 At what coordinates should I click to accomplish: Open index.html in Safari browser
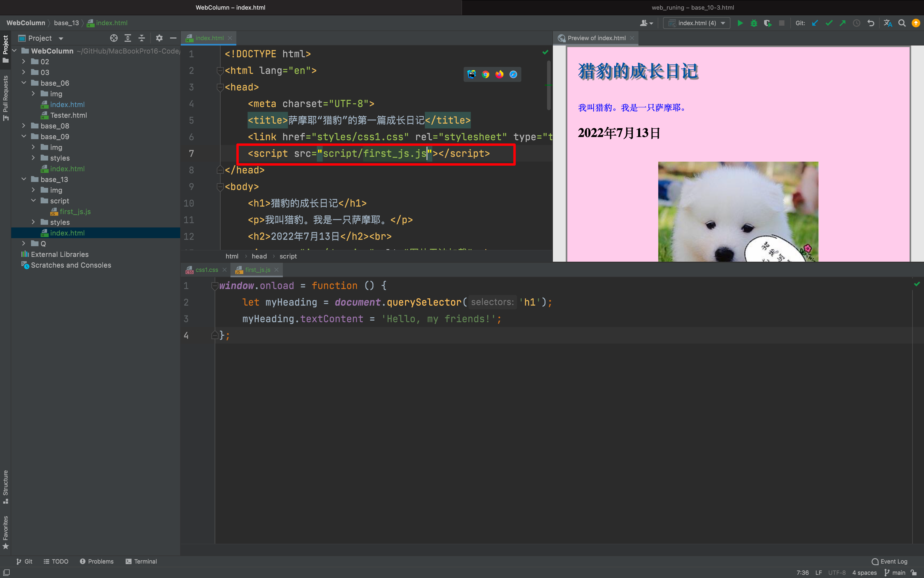tap(513, 74)
